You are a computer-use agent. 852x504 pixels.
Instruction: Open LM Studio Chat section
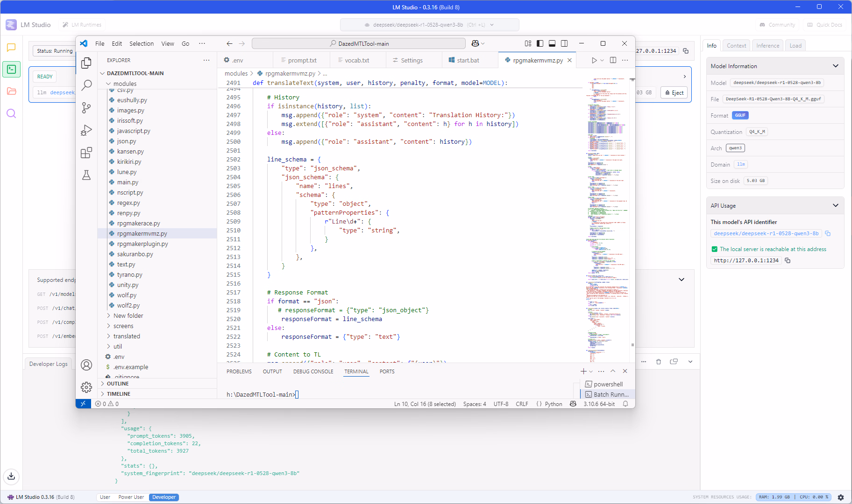click(12, 47)
